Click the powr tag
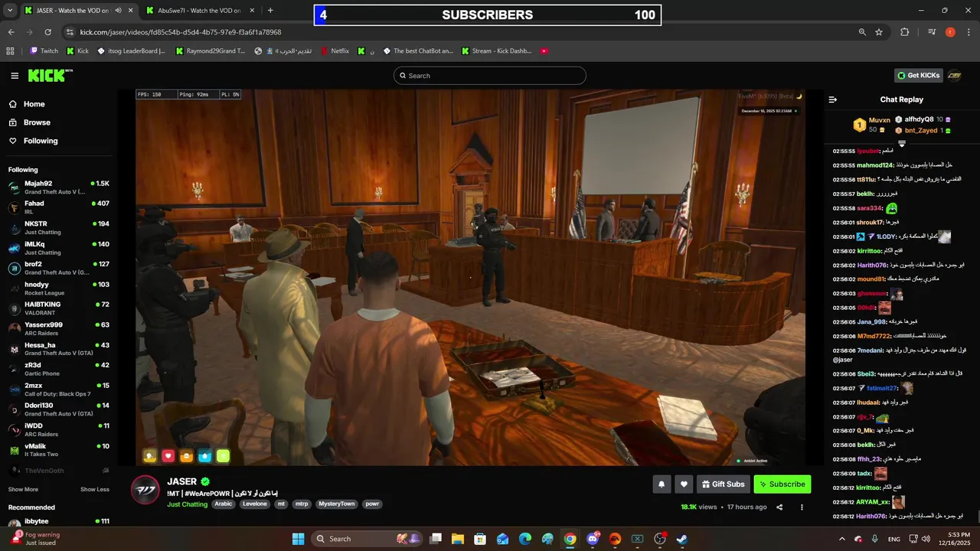Image resolution: width=980 pixels, height=551 pixels. (x=372, y=504)
